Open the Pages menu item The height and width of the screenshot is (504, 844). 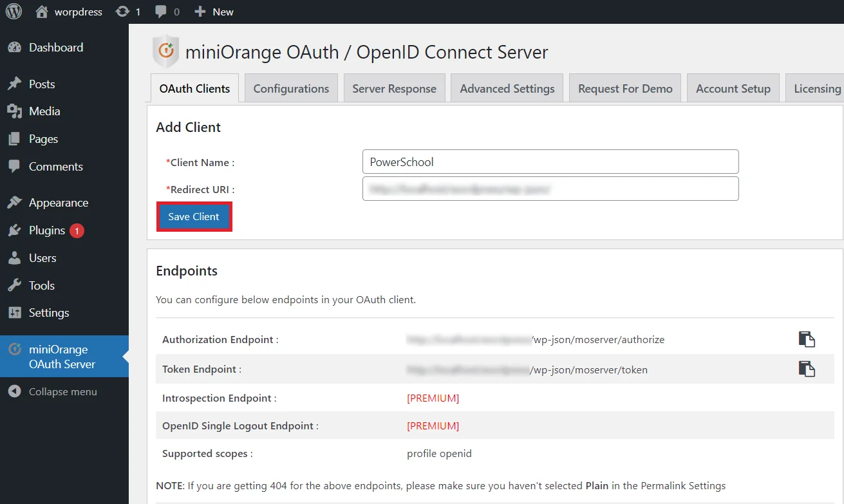click(64, 139)
